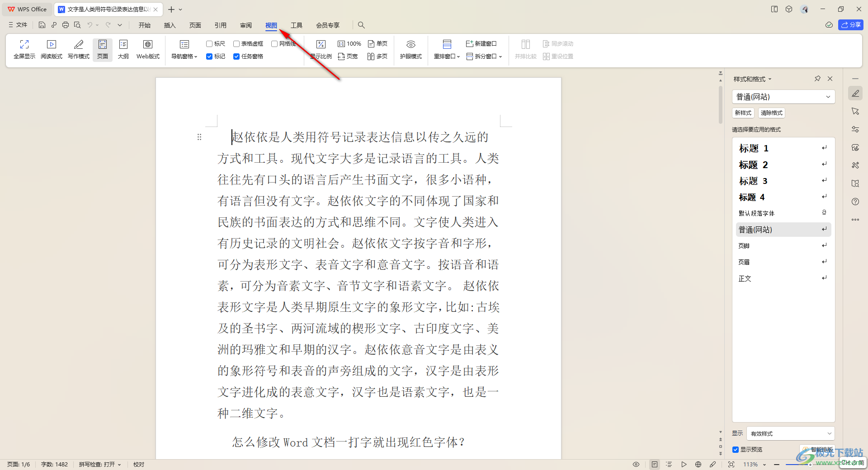868x470 pixels.
Task: Select the Page layout view
Action: coord(103,49)
